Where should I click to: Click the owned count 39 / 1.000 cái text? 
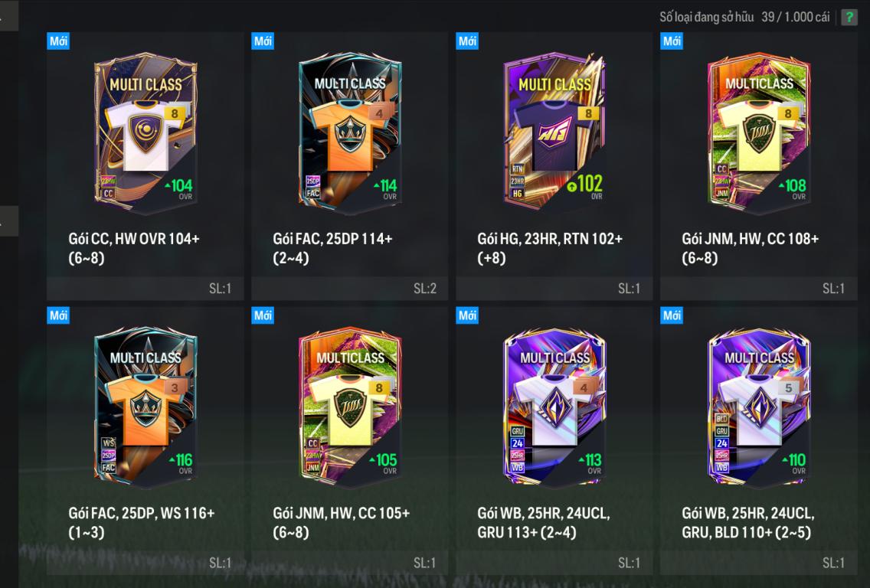tap(795, 17)
